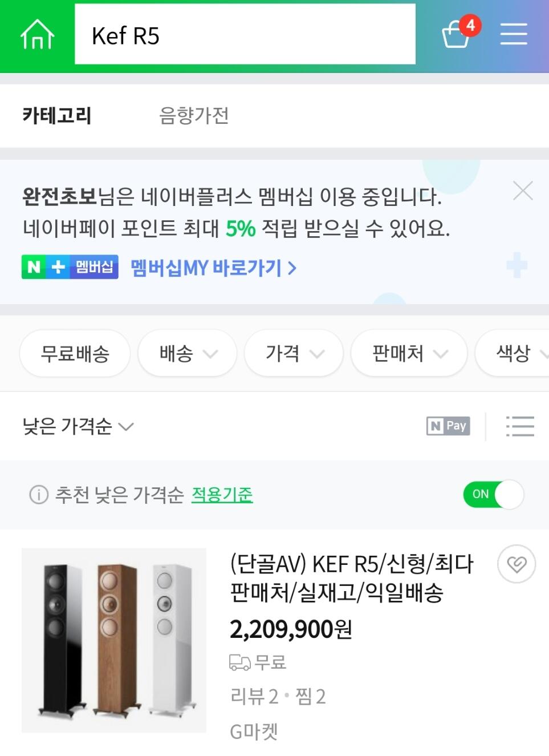Go to shopping home via house icon
This screenshot has width=549, height=756.
click(x=37, y=35)
